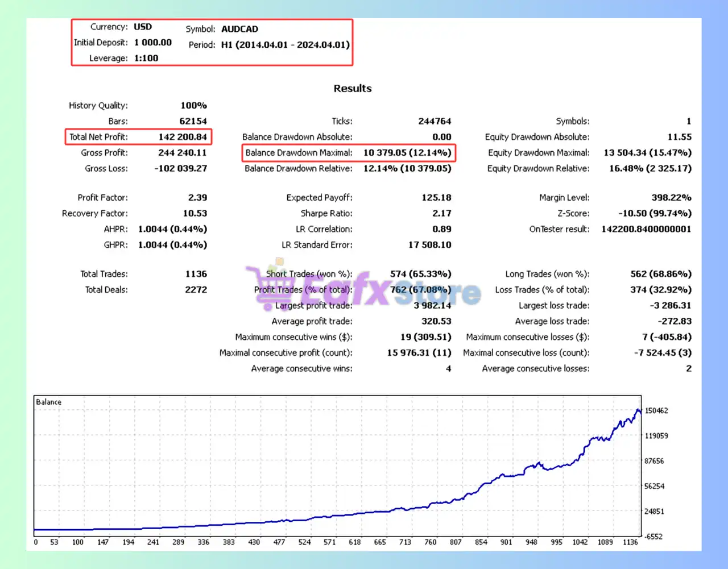Toggle the Leverage 1:100 setting
The width and height of the screenshot is (728, 569).
tap(146, 58)
